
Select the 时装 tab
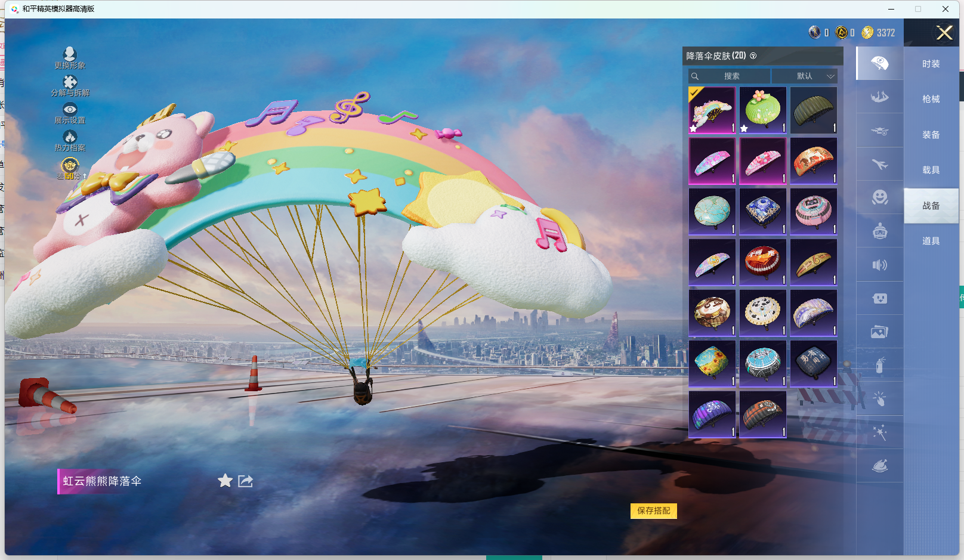click(x=931, y=64)
